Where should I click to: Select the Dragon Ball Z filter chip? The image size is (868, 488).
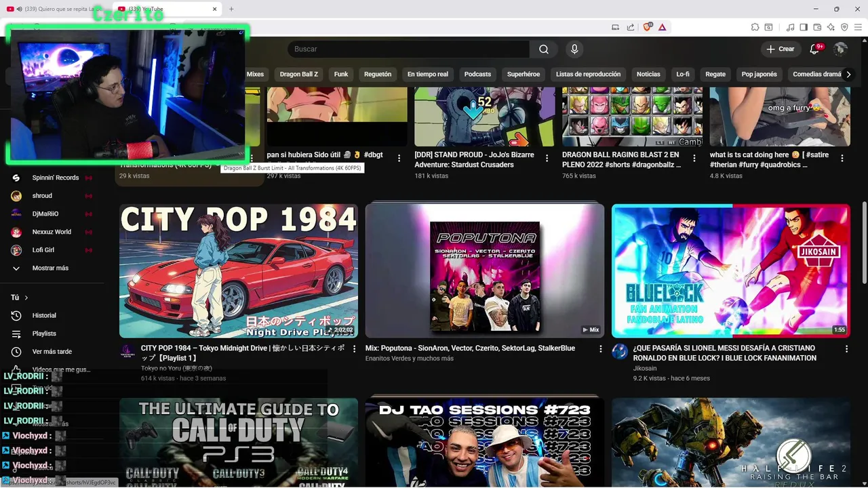(x=298, y=75)
